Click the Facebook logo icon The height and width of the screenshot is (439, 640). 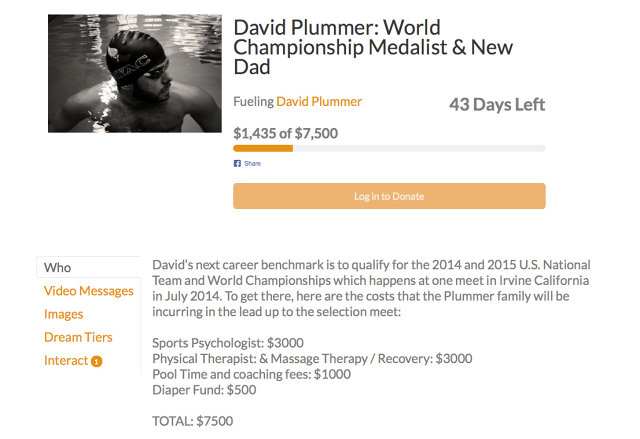(237, 164)
